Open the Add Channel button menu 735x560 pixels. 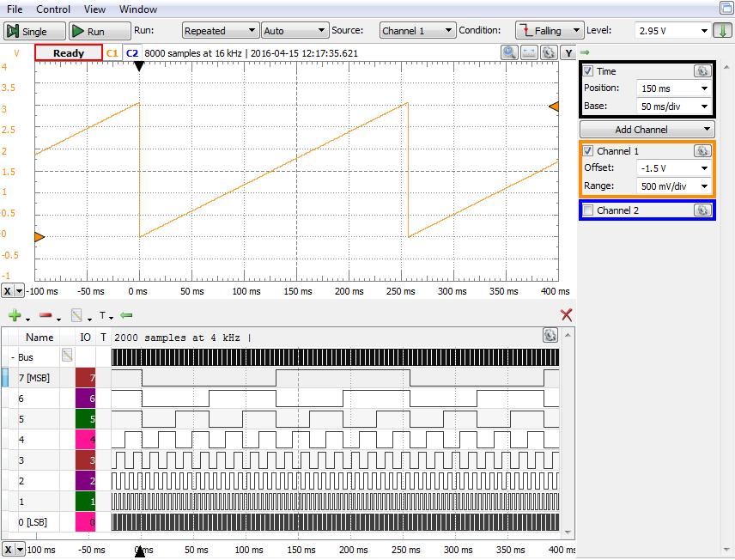click(x=647, y=130)
